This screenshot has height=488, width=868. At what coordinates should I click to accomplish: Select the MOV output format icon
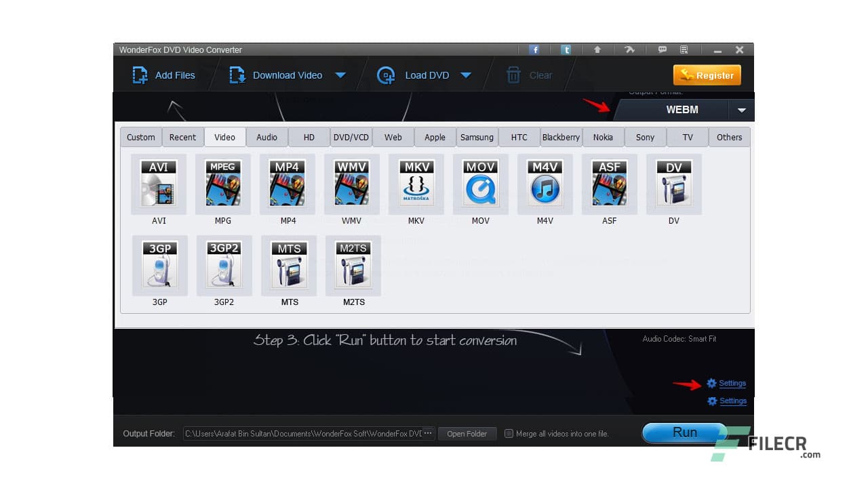pos(480,183)
